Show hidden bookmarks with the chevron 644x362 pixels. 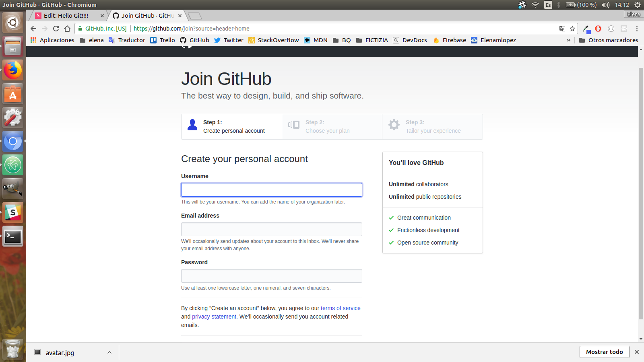569,40
